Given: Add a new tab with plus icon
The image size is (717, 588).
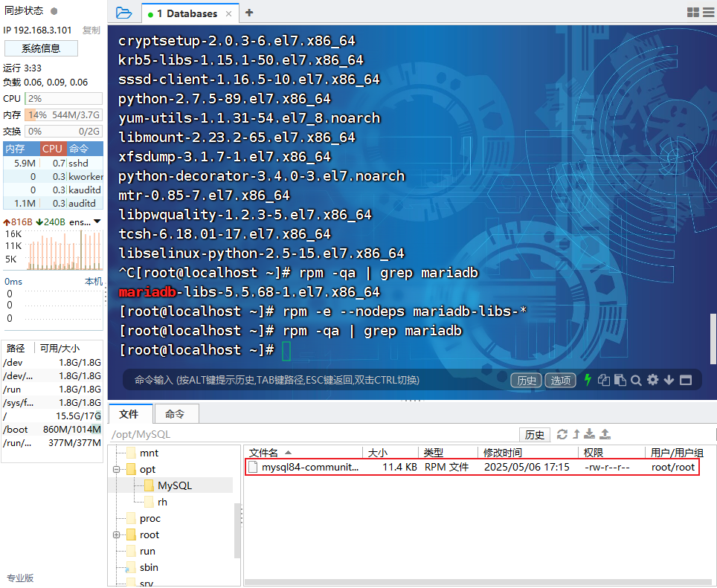Looking at the screenshot, I should [249, 13].
